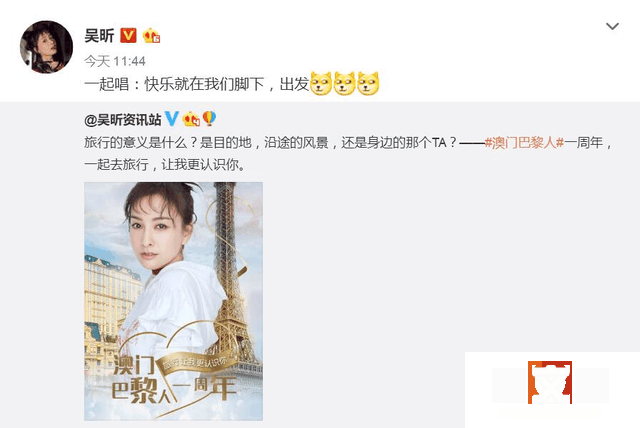
Task: Click the crown level icon beside 吴昕资讯站
Action: pos(191,119)
